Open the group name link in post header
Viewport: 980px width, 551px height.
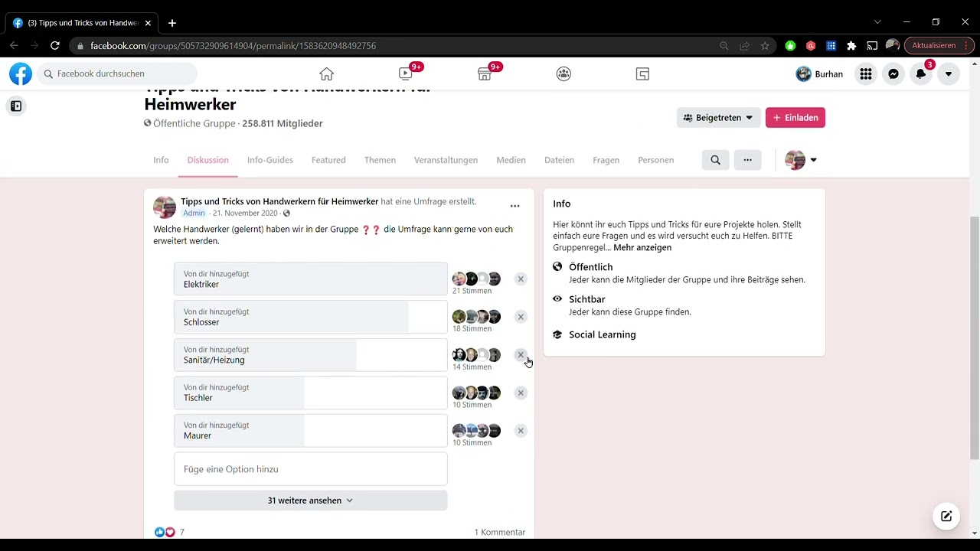[x=279, y=201]
